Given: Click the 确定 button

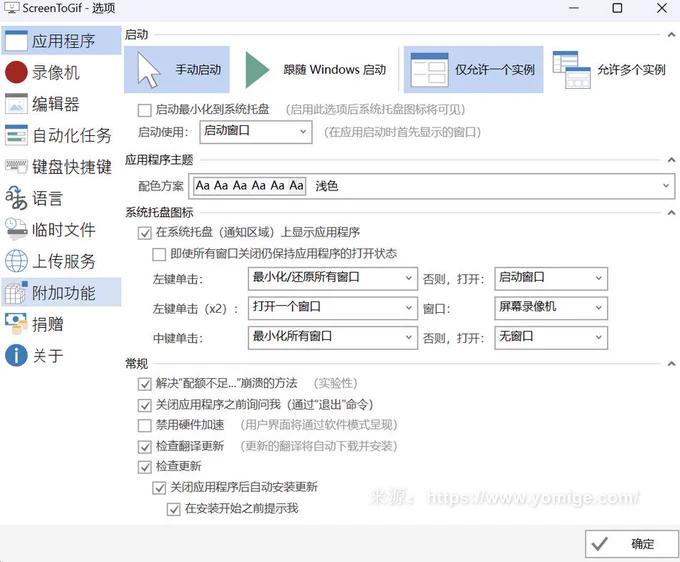Looking at the screenshot, I should pos(629,544).
